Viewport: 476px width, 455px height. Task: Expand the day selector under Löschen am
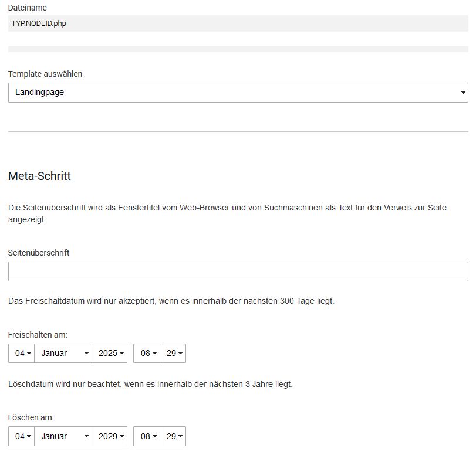pyautogui.click(x=21, y=436)
